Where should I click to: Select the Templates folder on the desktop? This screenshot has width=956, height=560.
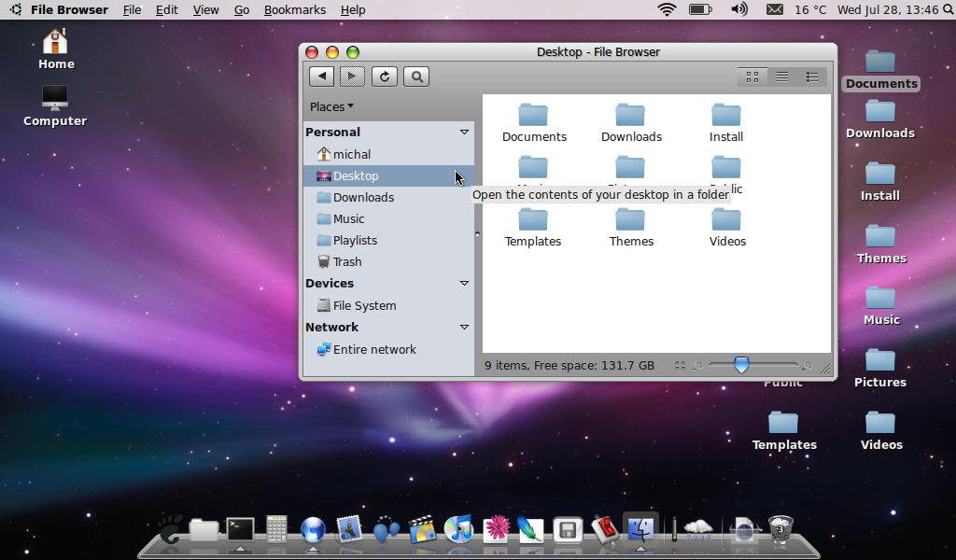coord(784,431)
